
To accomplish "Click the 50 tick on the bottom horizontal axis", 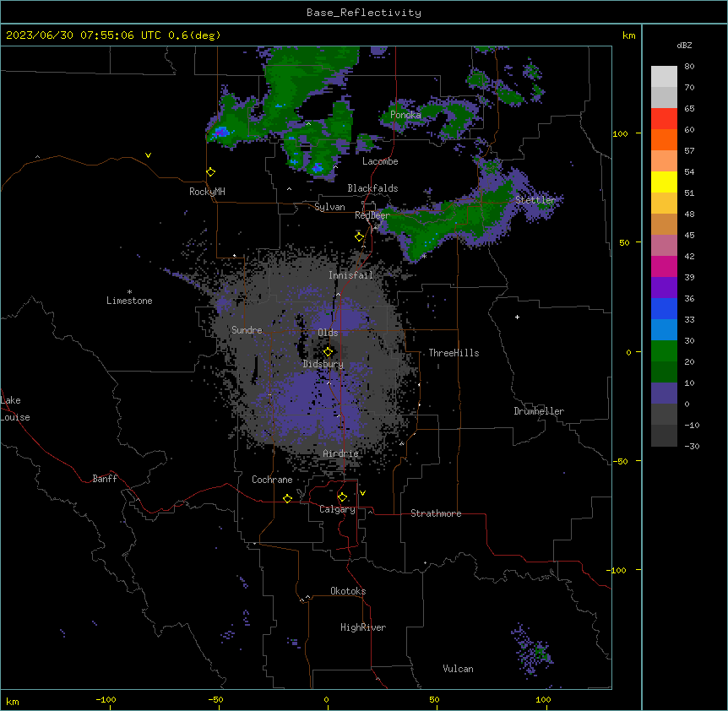I will tap(434, 699).
